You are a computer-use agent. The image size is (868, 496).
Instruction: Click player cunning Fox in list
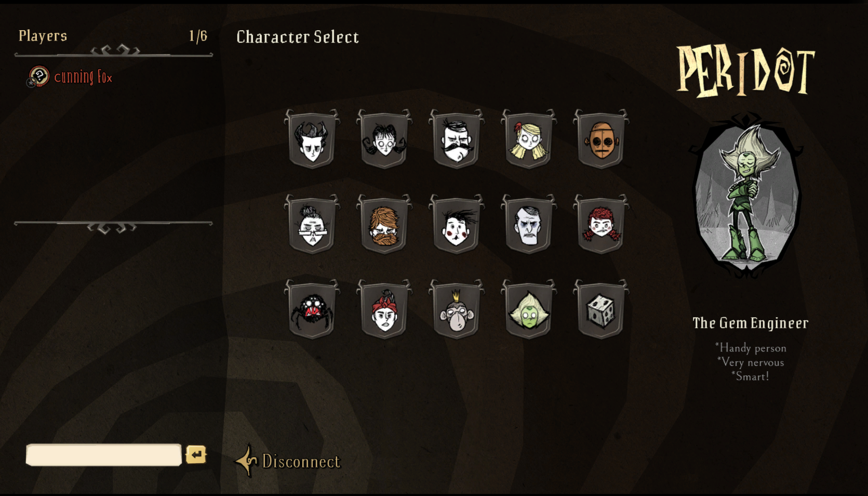(x=70, y=77)
